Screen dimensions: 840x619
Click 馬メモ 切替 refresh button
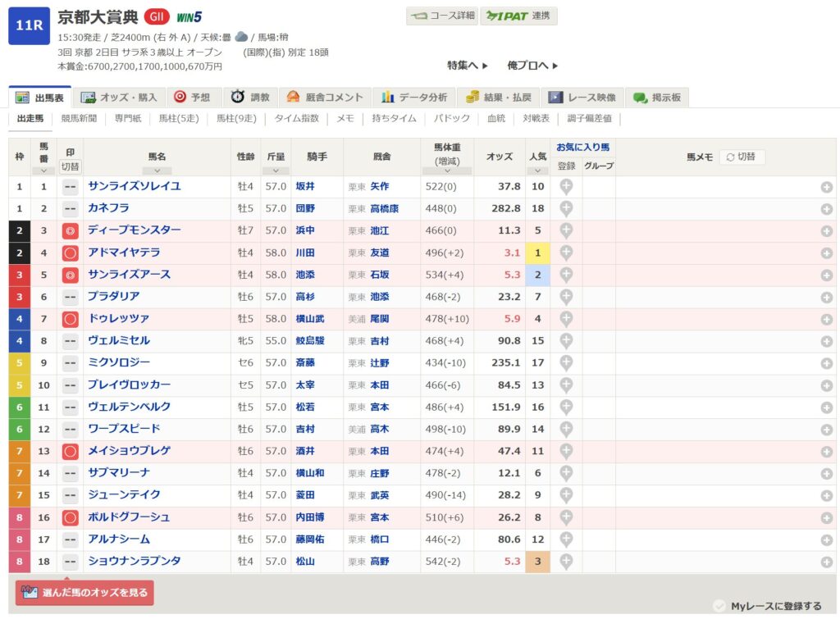click(742, 157)
